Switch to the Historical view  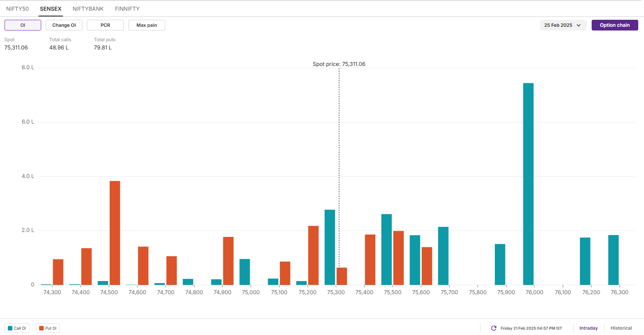pyautogui.click(x=621, y=328)
